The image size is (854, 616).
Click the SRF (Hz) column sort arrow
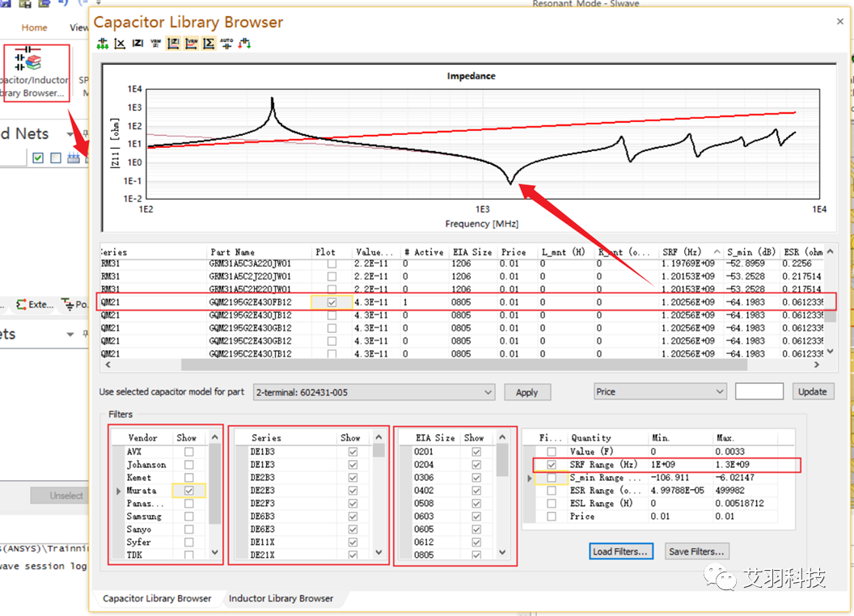pos(717,251)
